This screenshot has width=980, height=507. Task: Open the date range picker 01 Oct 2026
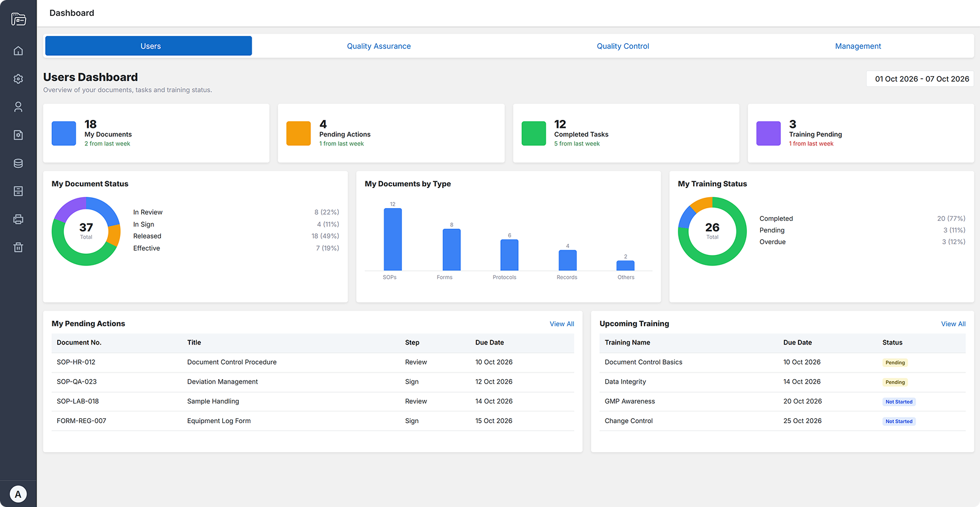point(920,79)
